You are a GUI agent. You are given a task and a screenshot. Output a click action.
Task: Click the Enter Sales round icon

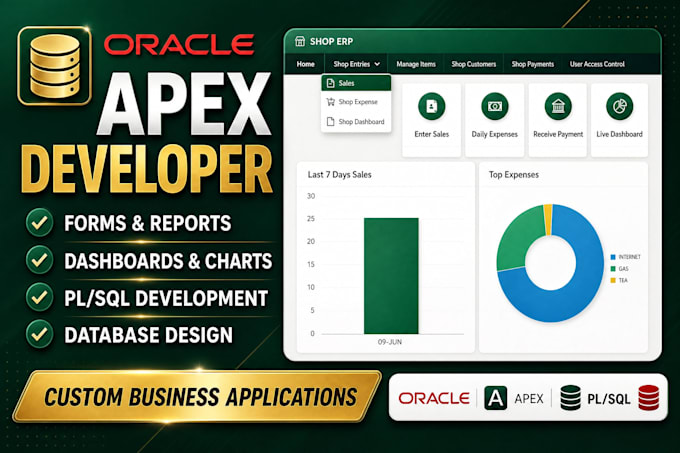coord(432,106)
